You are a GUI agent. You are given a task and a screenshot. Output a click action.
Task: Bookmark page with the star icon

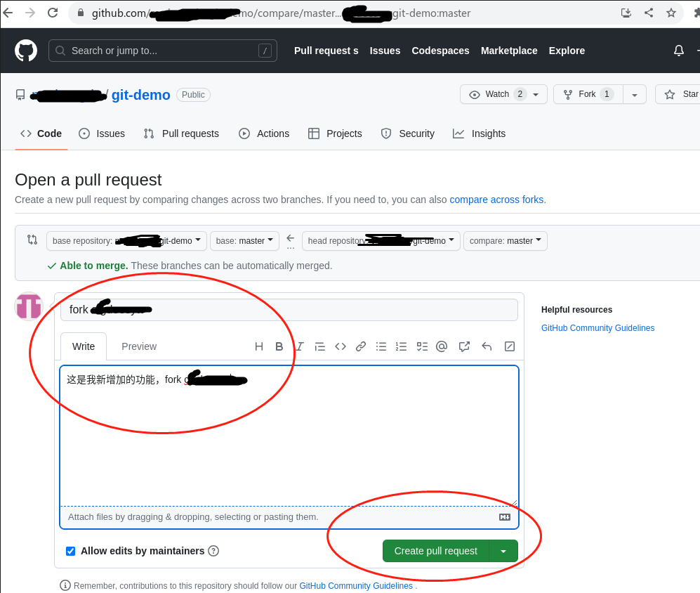click(671, 13)
